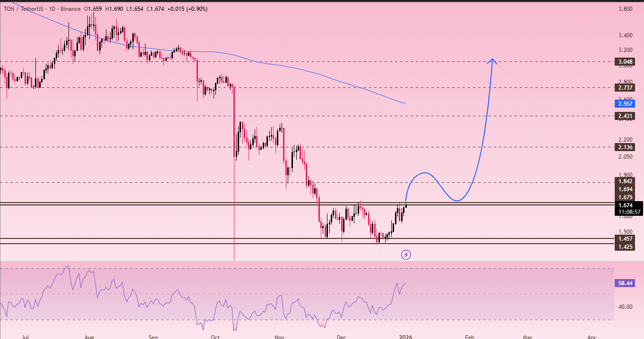Image resolution: width=644 pixels, height=339 pixels.
Task: Click the lightning bolt event icon
Action: (406, 255)
